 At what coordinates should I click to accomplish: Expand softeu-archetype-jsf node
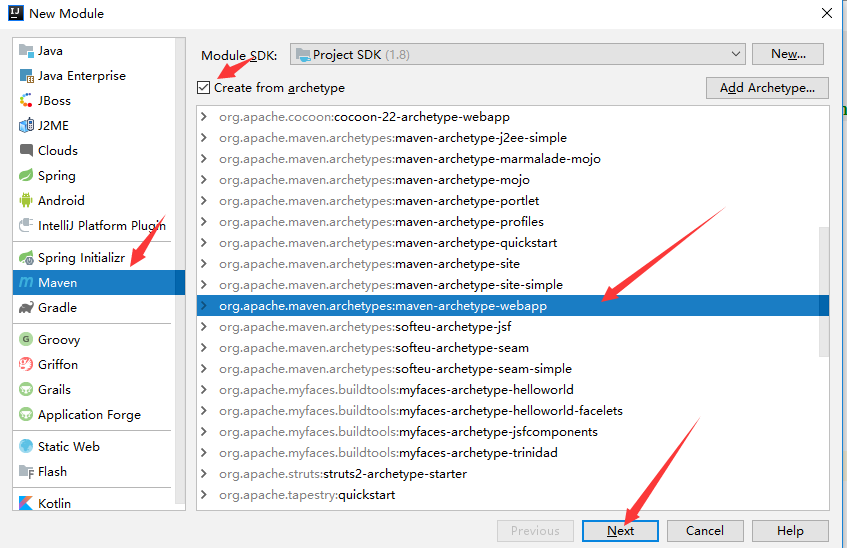point(204,327)
